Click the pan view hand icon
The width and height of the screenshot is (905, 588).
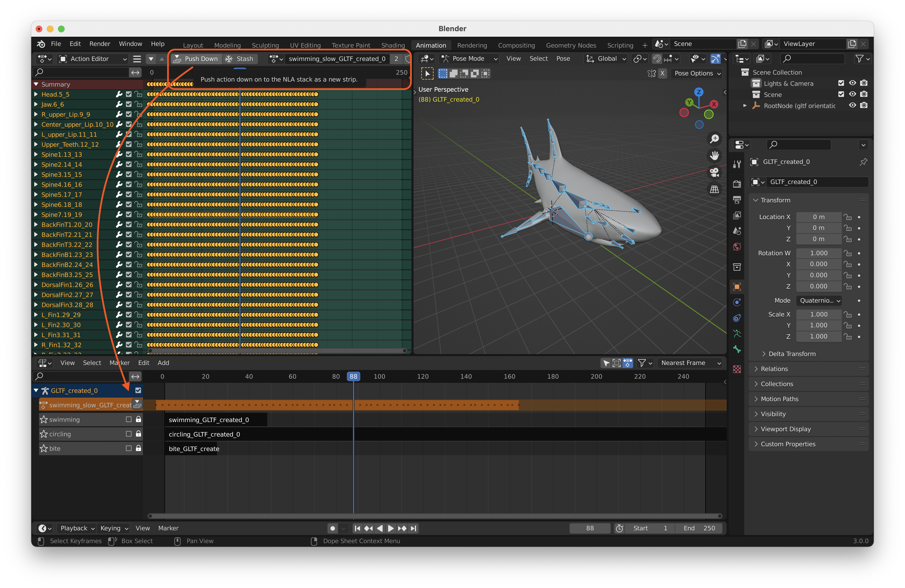[x=714, y=156]
